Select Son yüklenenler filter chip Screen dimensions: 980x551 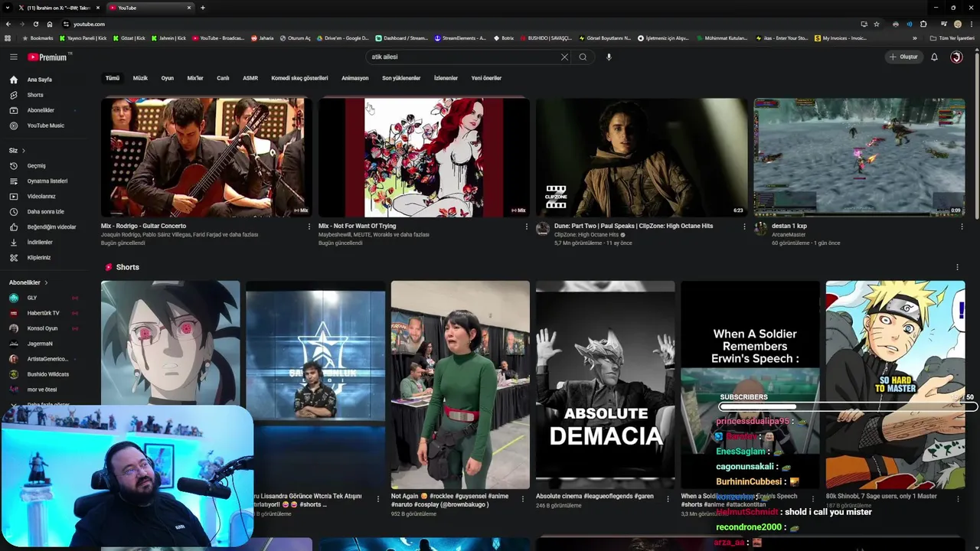coord(401,78)
